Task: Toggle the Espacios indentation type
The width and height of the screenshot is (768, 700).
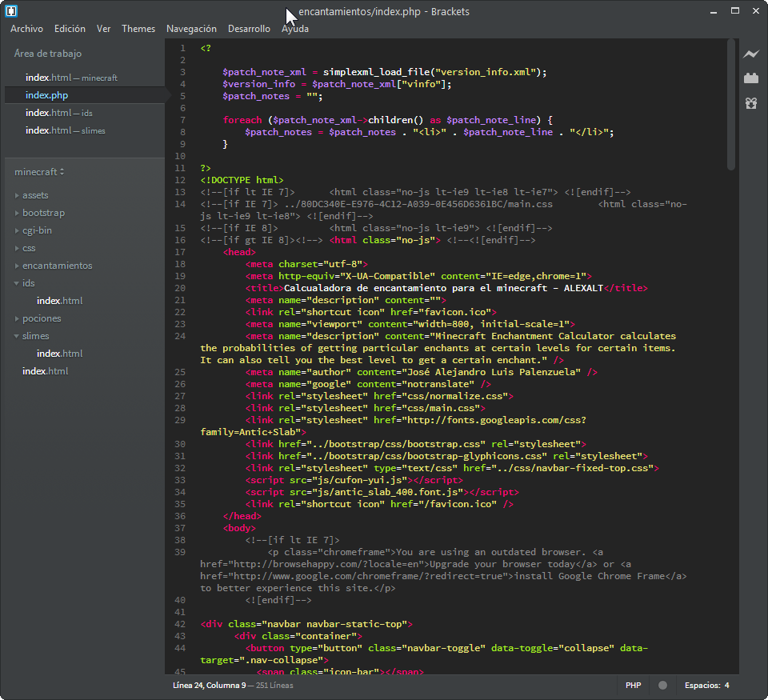Action: click(x=702, y=686)
